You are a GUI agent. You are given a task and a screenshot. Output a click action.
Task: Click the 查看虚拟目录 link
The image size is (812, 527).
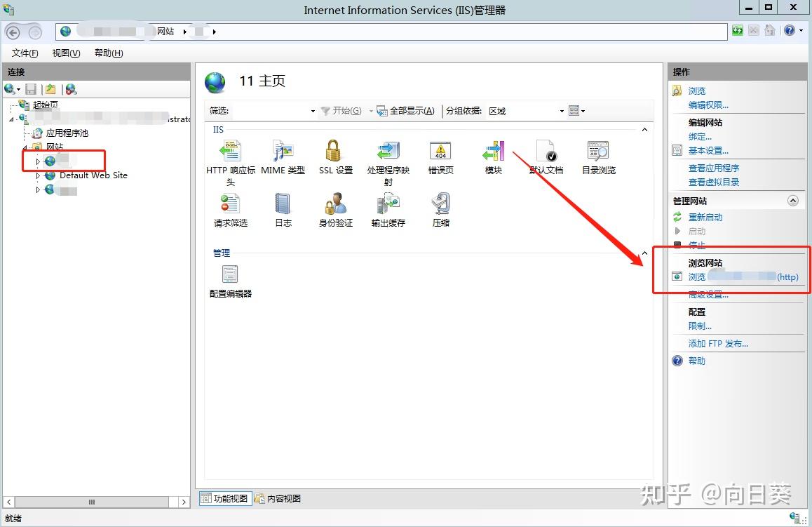pyautogui.click(x=714, y=182)
